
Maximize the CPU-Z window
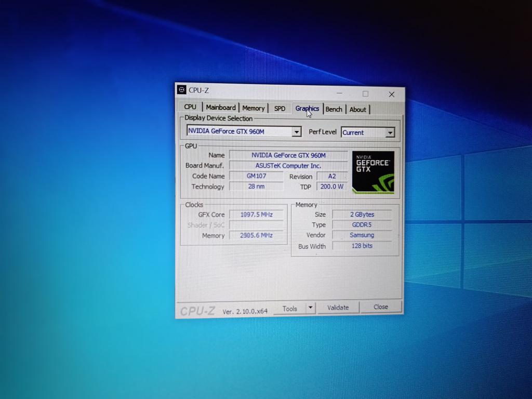[365, 94]
